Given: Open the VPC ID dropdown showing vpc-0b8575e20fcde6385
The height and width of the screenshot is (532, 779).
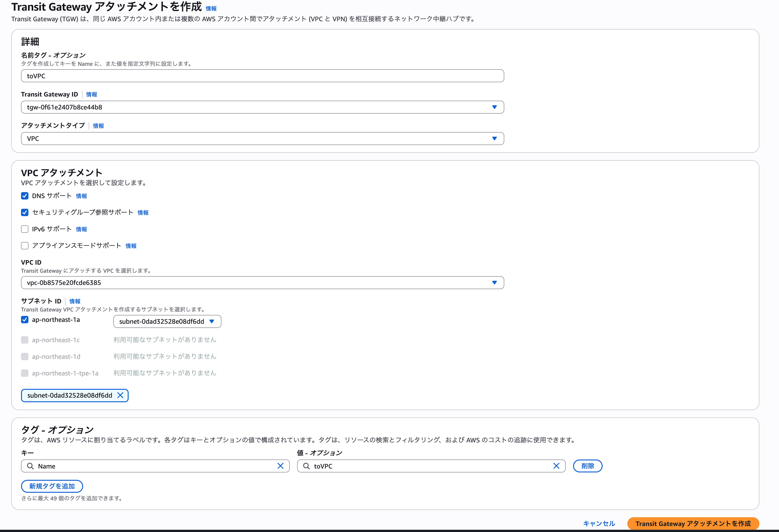Looking at the screenshot, I should [263, 283].
